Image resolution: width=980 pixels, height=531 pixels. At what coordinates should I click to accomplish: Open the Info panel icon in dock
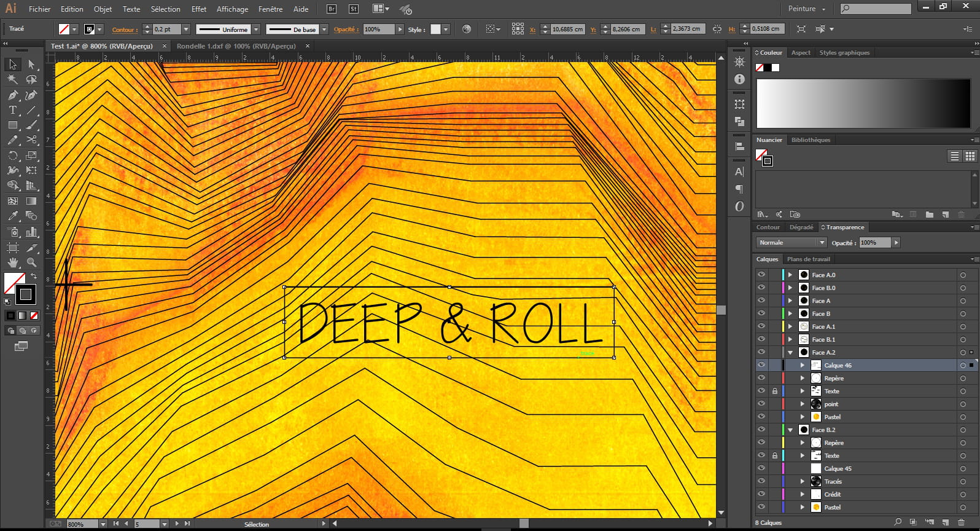(x=739, y=79)
